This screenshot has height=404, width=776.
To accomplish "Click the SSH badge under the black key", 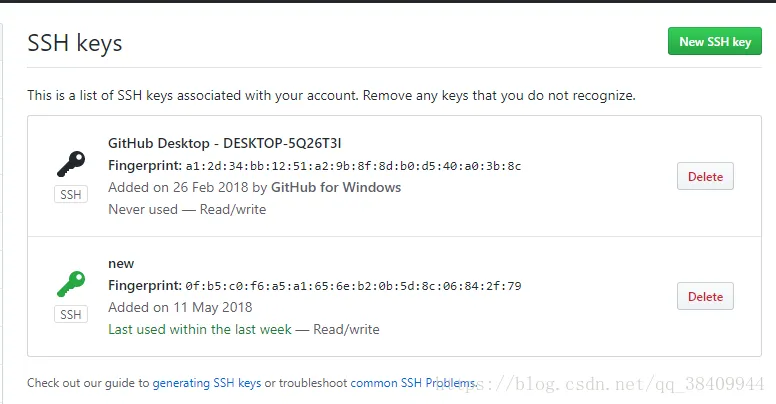I will [x=70, y=195].
